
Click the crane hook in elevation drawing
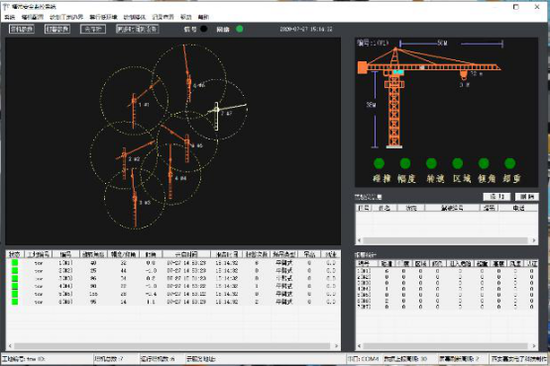tap(464, 75)
